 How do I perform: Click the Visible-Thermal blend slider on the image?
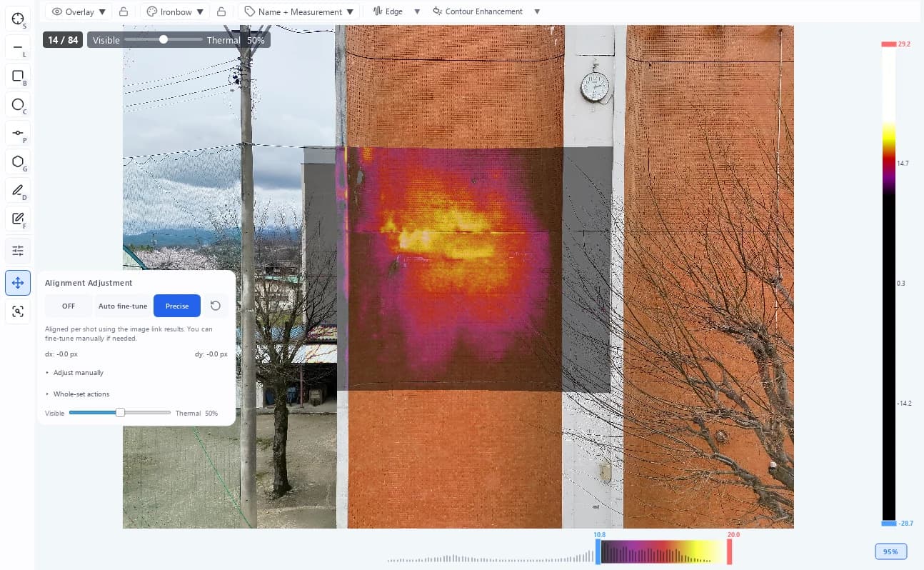(x=164, y=40)
